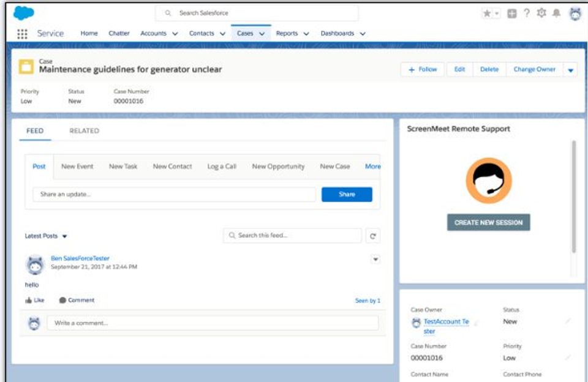Open the Chatter tab
588x382 pixels.
[x=119, y=34]
